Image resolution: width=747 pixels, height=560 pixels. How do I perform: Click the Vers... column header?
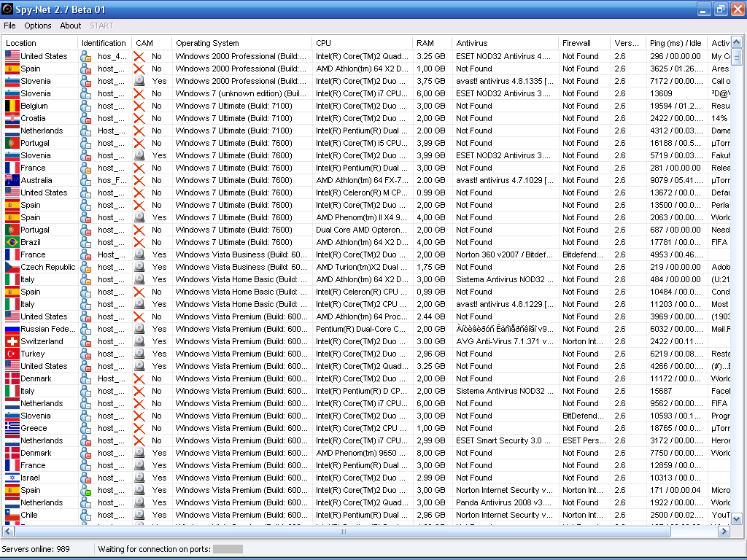pyautogui.click(x=628, y=43)
